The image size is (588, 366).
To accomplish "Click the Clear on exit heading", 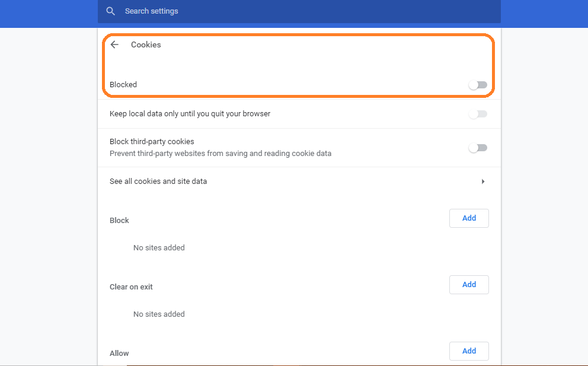I will 131,287.
